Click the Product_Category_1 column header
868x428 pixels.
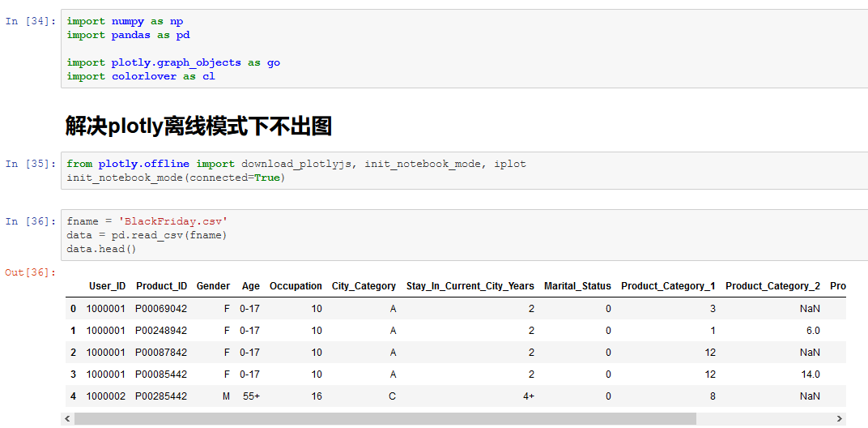pos(668,286)
